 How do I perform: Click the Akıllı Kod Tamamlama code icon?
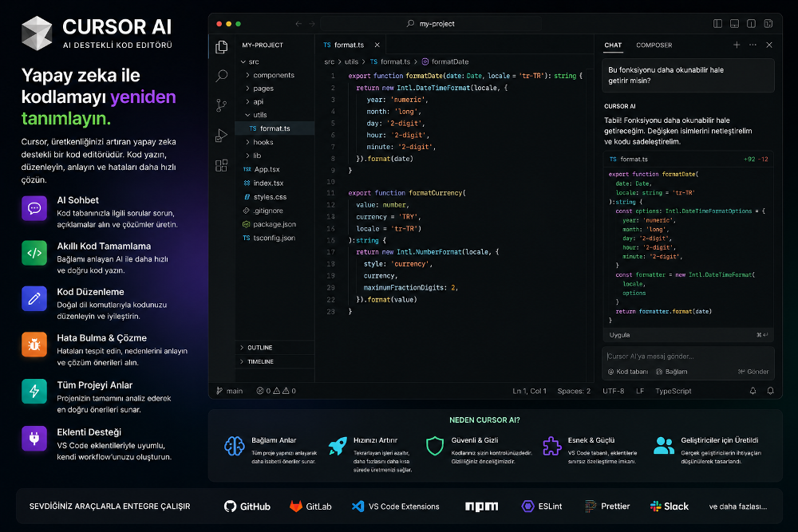34,254
